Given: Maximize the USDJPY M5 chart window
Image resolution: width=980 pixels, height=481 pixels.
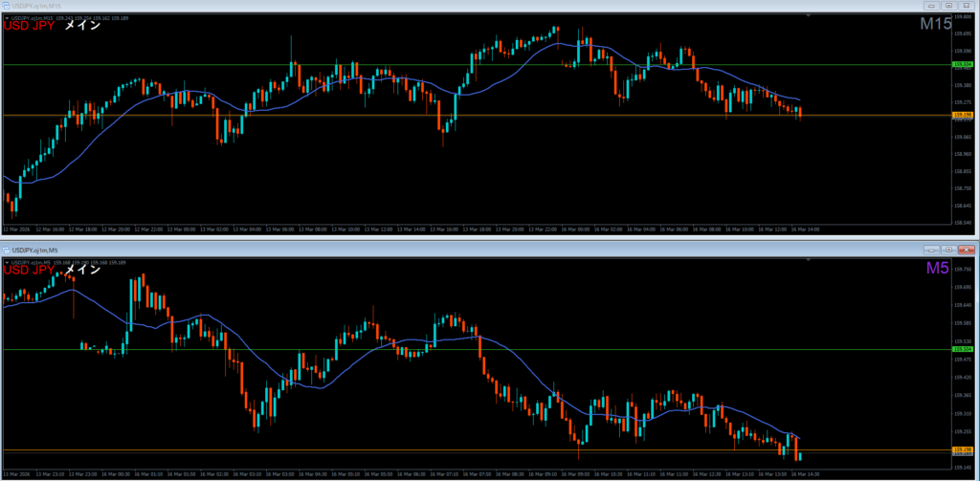Looking at the screenshot, I should point(948,249).
